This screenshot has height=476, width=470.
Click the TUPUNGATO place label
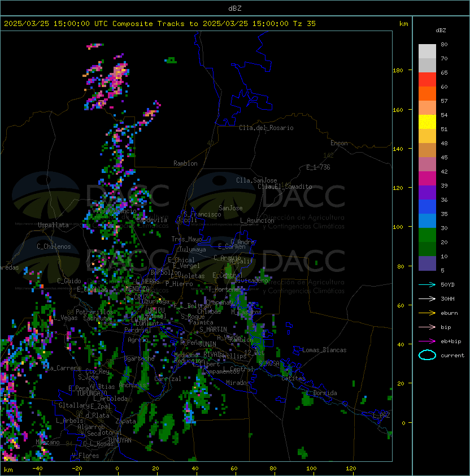[92, 393]
